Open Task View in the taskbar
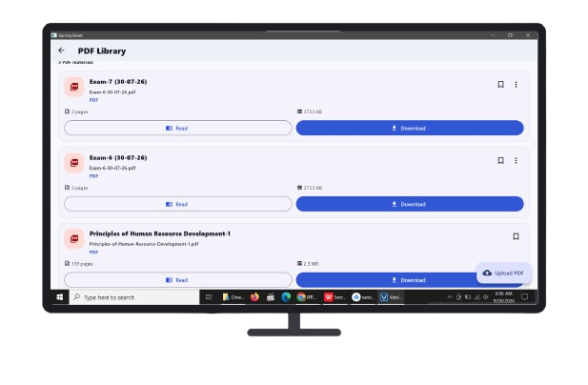This screenshot has height=385, width=588. coord(209,297)
